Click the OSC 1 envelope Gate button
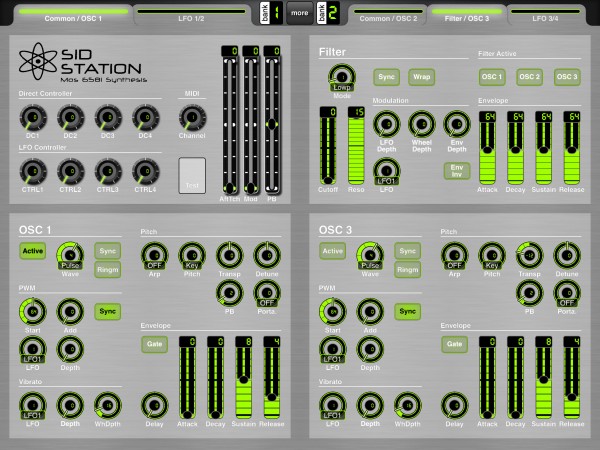Viewport: 600px width, 450px height. coord(155,344)
